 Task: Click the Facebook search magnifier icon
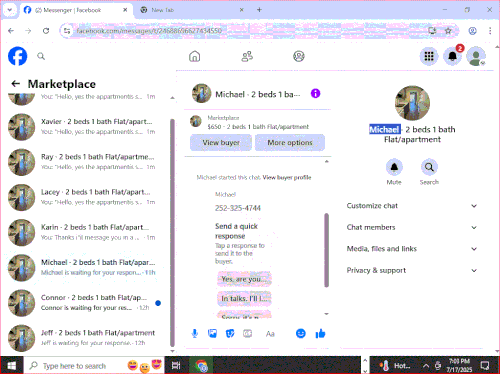41,56
